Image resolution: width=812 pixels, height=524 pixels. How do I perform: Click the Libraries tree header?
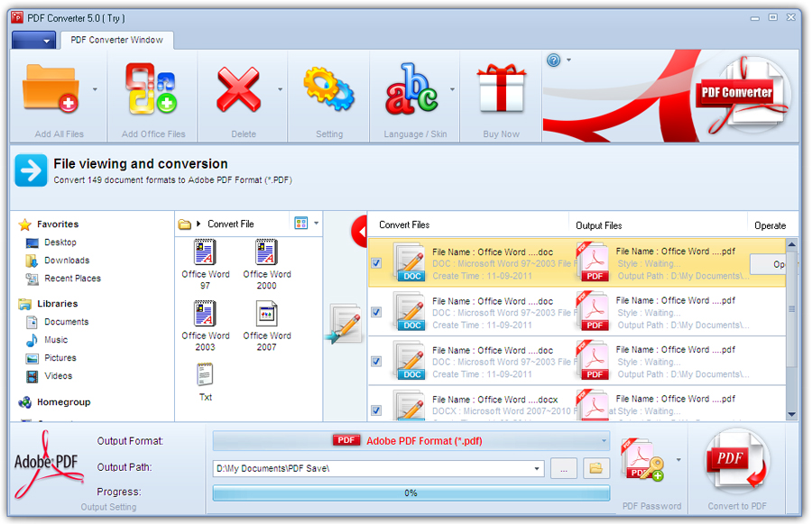click(57, 304)
